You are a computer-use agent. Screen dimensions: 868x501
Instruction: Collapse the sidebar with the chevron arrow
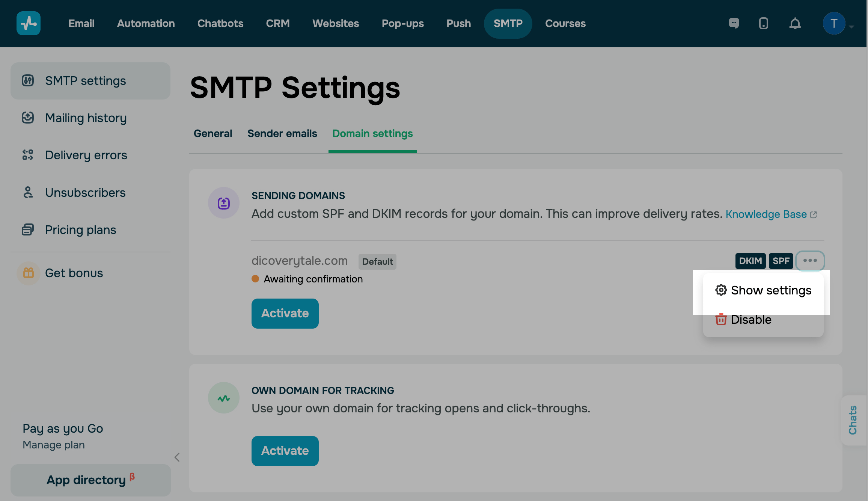point(177,457)
